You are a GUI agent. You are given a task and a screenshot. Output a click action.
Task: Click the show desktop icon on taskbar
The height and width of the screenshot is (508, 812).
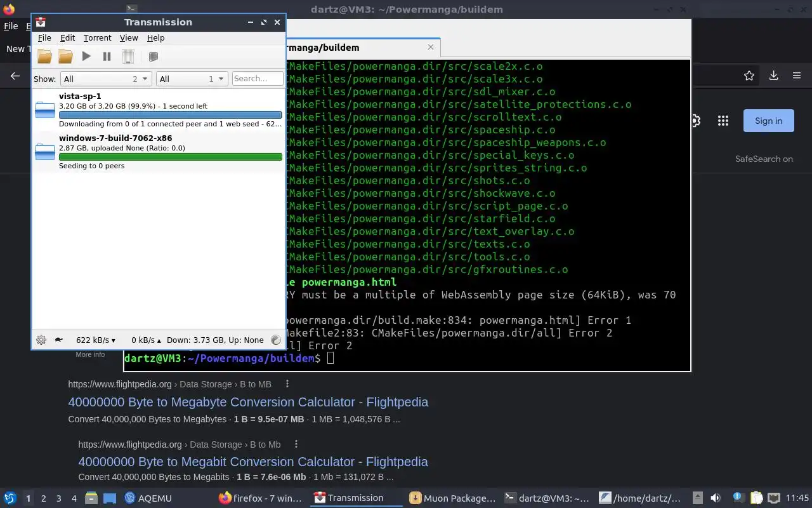[x=110, y=498]
